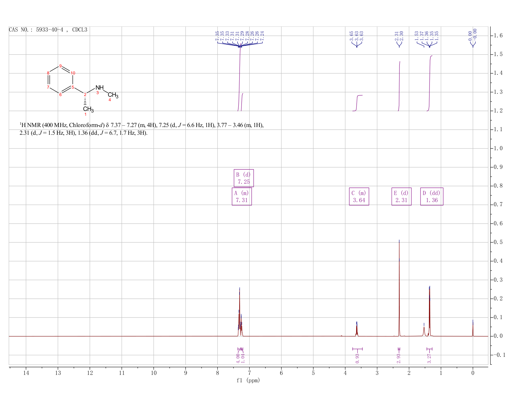Image resolution: width=532 pixels, height=411 pixels.
Task: Select the multiplet box 'A (m) 7.31'
Action: click(x=242, y=196)
